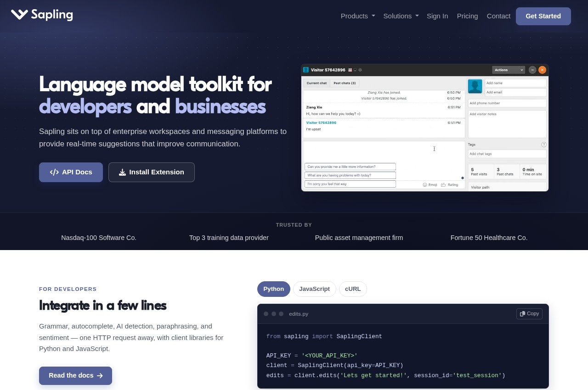This screenshot has width=588, height=390.
Task: Select the cURL code tab
Action: tap(353, 289)
